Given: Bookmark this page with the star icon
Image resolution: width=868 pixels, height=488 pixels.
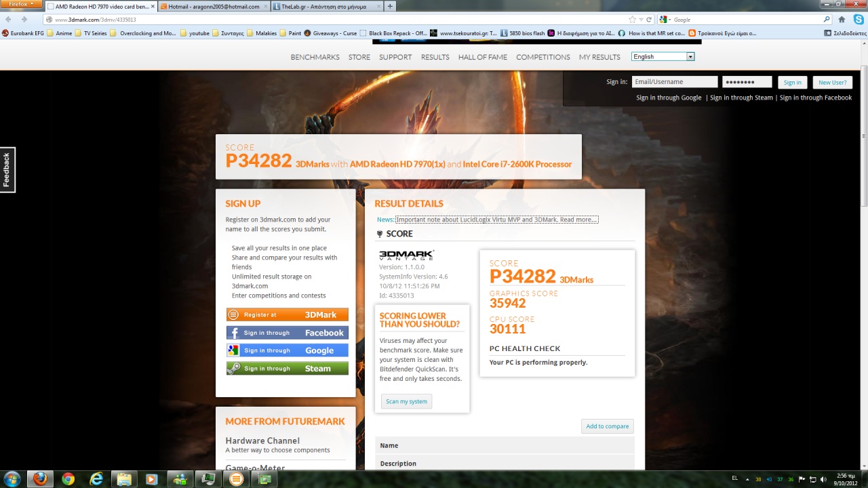Looking at the screenshot, I should (632, 20).
